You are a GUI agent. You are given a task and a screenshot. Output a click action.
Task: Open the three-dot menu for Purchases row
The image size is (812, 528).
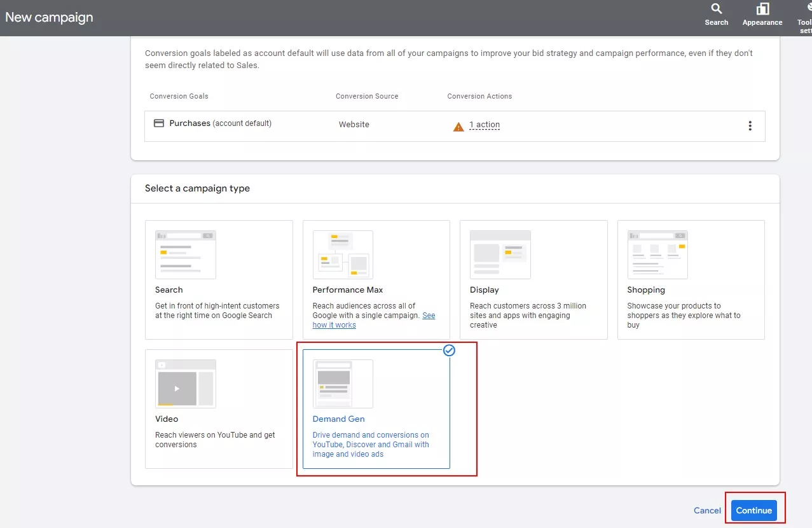click(750, 126)
